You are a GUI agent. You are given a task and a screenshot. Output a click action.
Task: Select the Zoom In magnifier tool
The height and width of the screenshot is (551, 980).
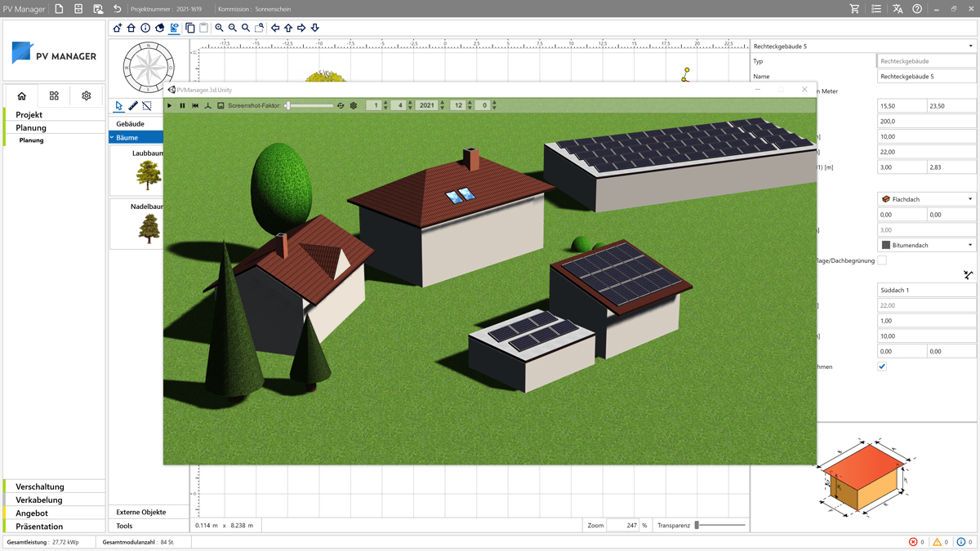coord(219,27)
